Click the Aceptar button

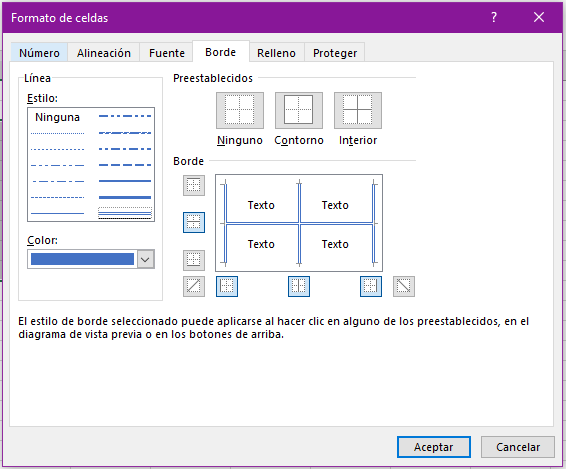(x=434, y=447)
